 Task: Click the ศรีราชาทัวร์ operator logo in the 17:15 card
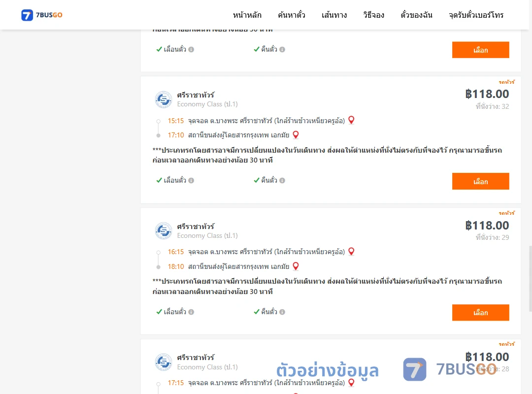coord(164,362)
